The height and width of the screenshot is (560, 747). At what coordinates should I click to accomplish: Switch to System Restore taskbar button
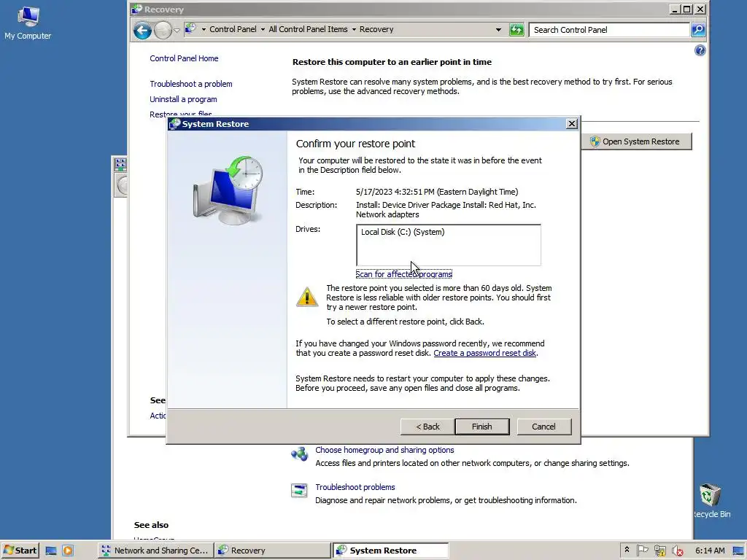point(390,551)
